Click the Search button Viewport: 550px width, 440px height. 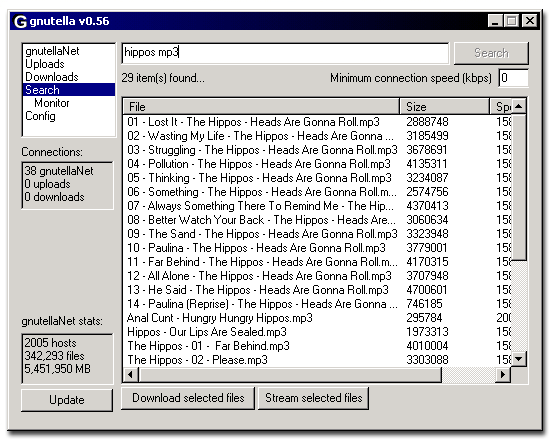click(491, 53)
